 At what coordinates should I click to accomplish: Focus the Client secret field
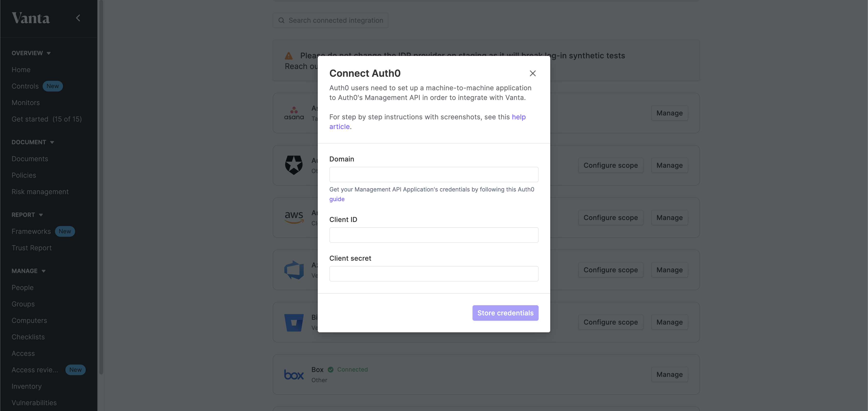click(x=434, y=274)
